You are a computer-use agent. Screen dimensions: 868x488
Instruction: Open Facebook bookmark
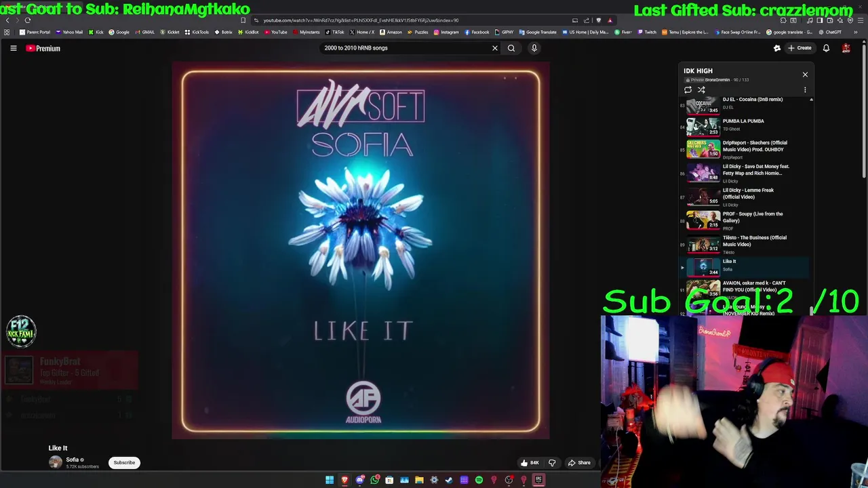coord(477,32)
